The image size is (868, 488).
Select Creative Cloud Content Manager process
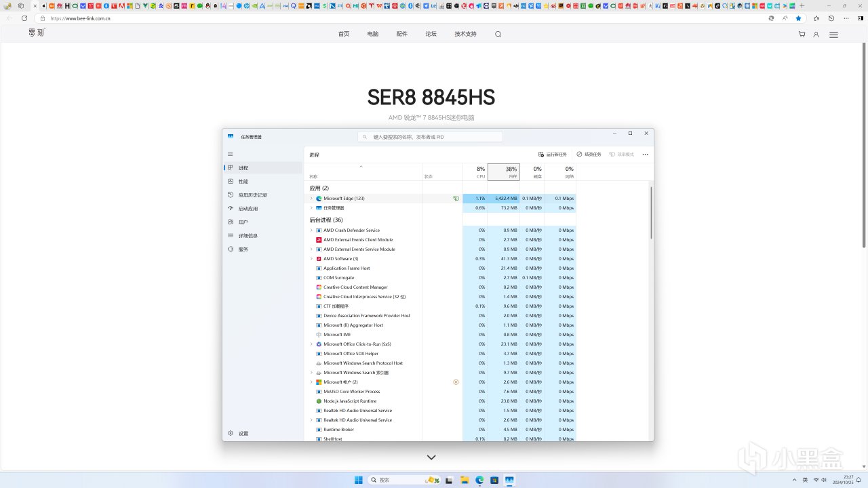point(440,287)
